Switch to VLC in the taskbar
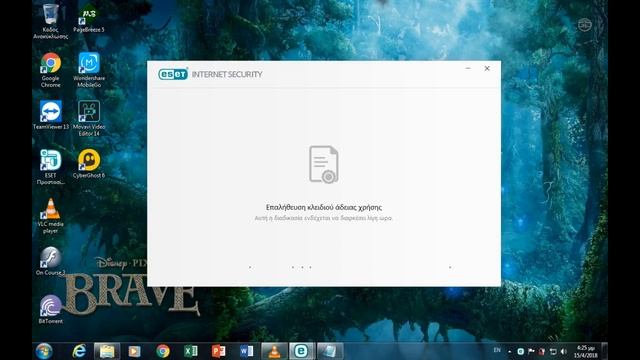The height and width of the screenshot is (360, 640). [274, 351]
